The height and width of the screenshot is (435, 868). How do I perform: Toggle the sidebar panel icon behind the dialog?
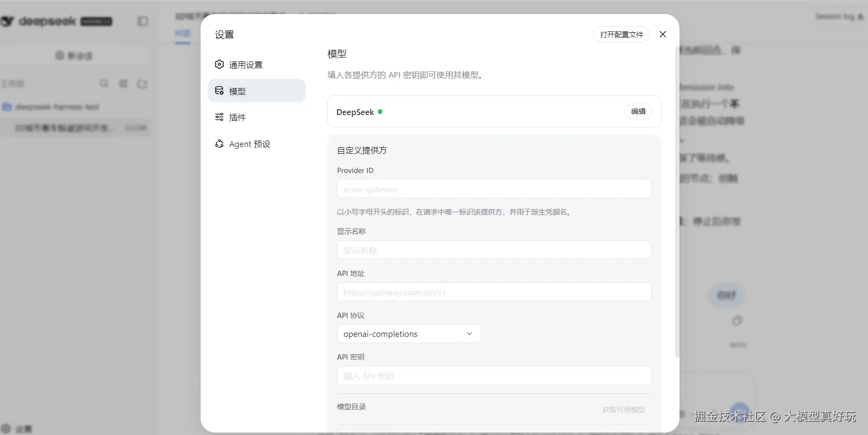143,21
